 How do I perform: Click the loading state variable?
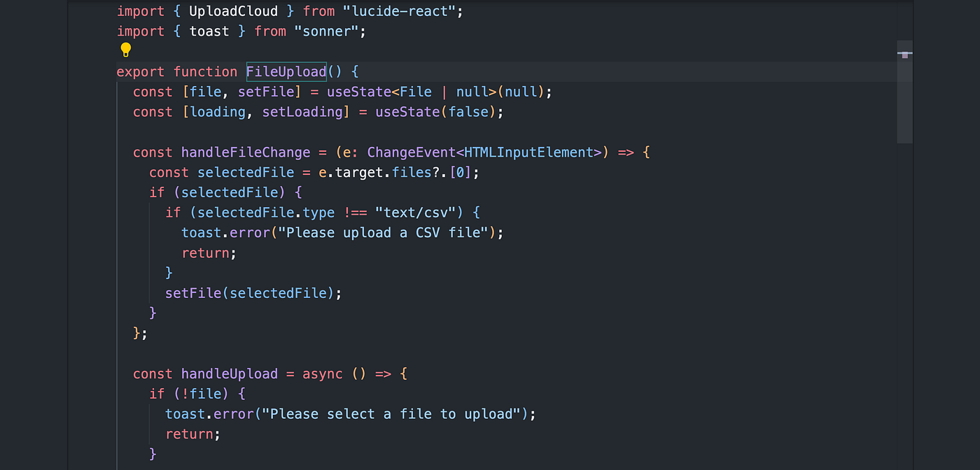pos(218,112)
